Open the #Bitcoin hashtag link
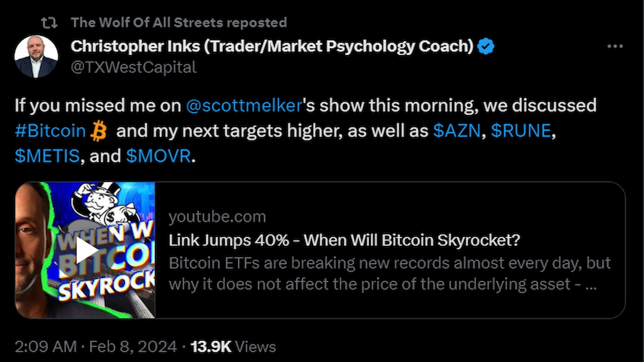 click(50, 130)
